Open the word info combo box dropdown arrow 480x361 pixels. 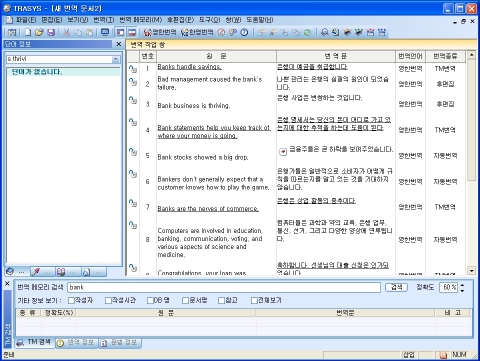[x=116, y=59]
